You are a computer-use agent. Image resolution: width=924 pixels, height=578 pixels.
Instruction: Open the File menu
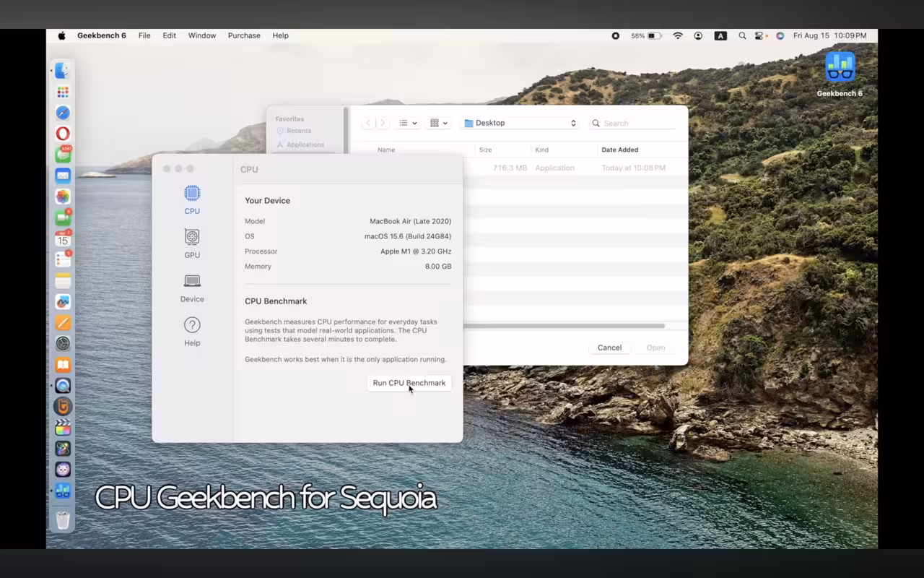(144, 35)
